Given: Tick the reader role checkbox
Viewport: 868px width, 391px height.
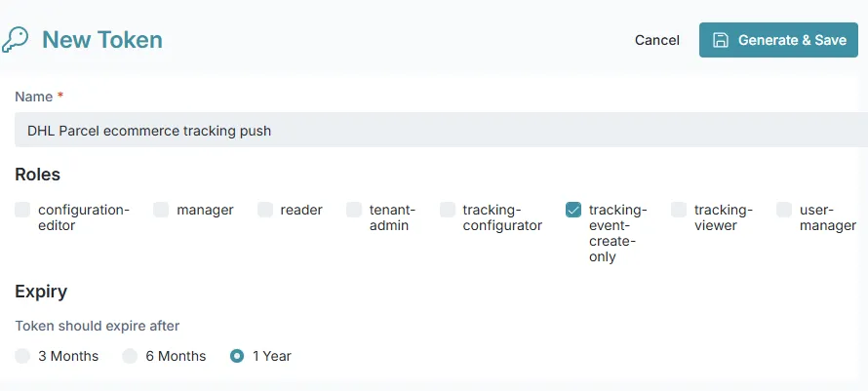Looking at the screenshot, I should click(x=265, y=210).
